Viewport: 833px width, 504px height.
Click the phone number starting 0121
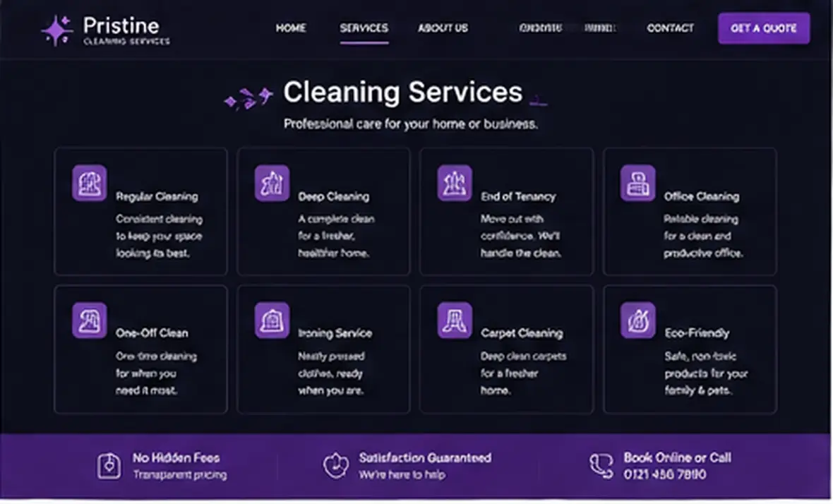665,474
